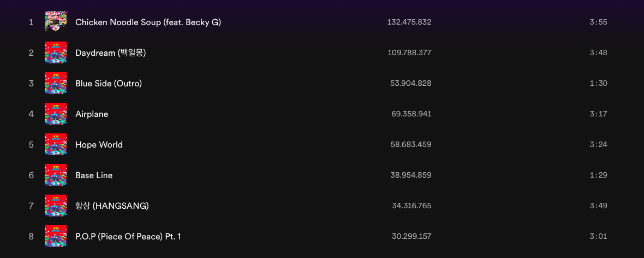Image resolution: width=644 pixels, height=258 pixels.
Task: Open the P.O.P (Piece Of Peace) Pt. 1 title
Action: [128, 236]
